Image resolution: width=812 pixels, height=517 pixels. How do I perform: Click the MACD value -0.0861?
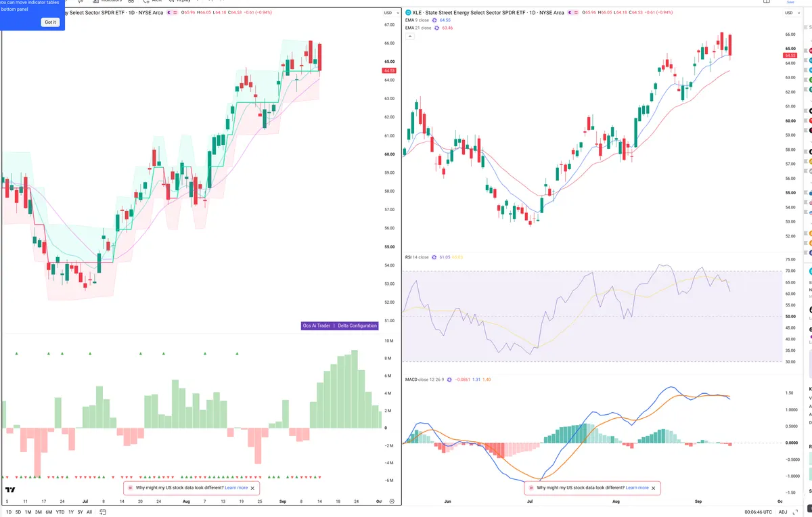463,380
